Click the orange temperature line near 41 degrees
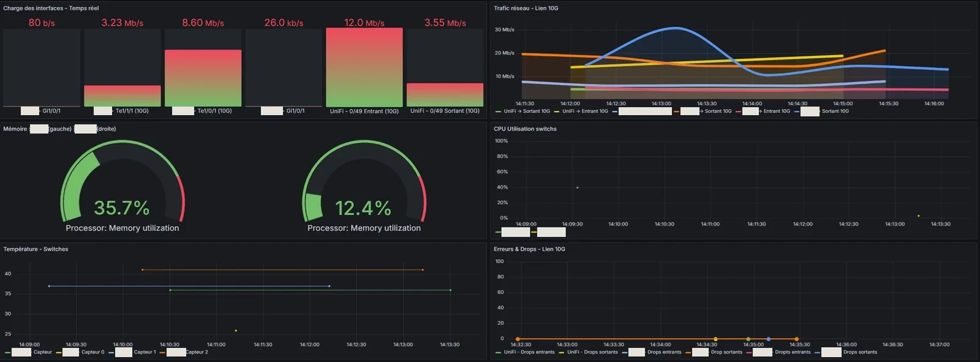The image size is (980, 362). coord(282,270)
